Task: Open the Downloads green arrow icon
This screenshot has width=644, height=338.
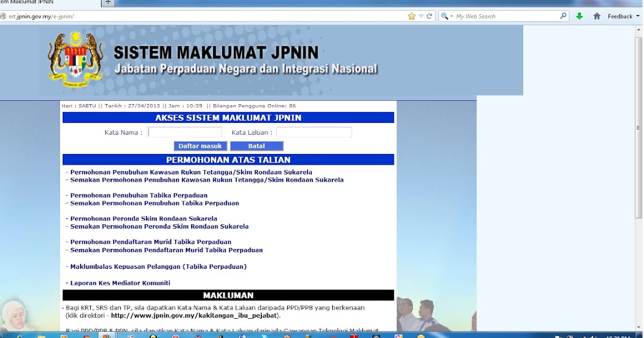Action: coord(580,16)
